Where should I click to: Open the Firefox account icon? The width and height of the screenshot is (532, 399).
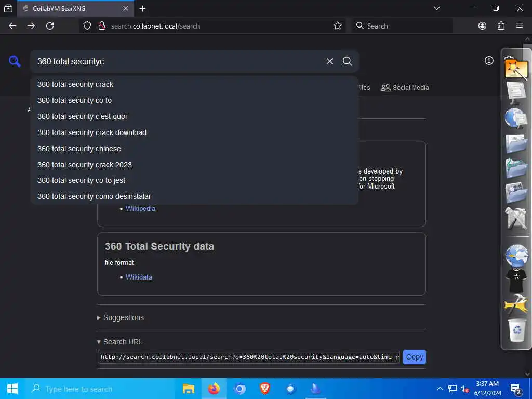(482, 26)
